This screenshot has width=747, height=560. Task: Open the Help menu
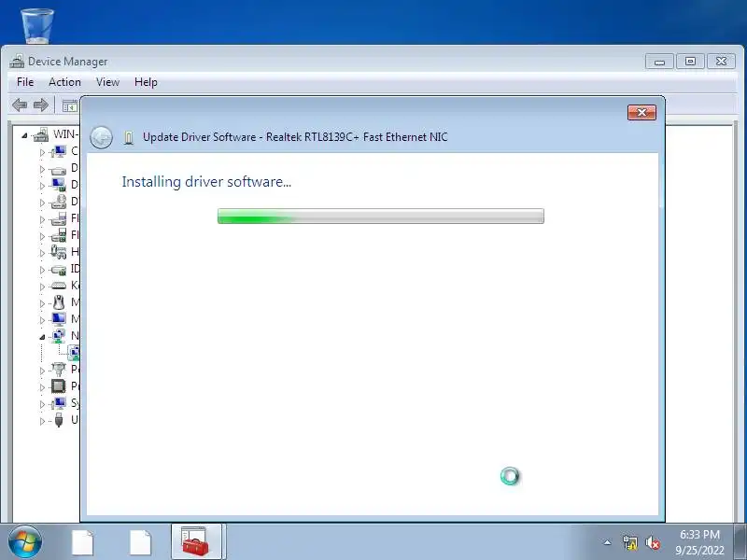[146, 82]
